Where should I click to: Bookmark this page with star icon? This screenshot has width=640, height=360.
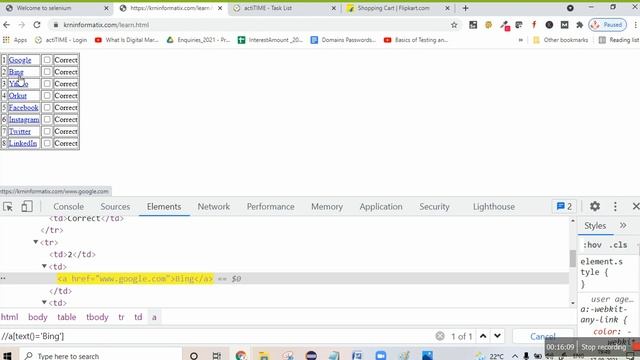pyautogui.click(x=454, y=25)
